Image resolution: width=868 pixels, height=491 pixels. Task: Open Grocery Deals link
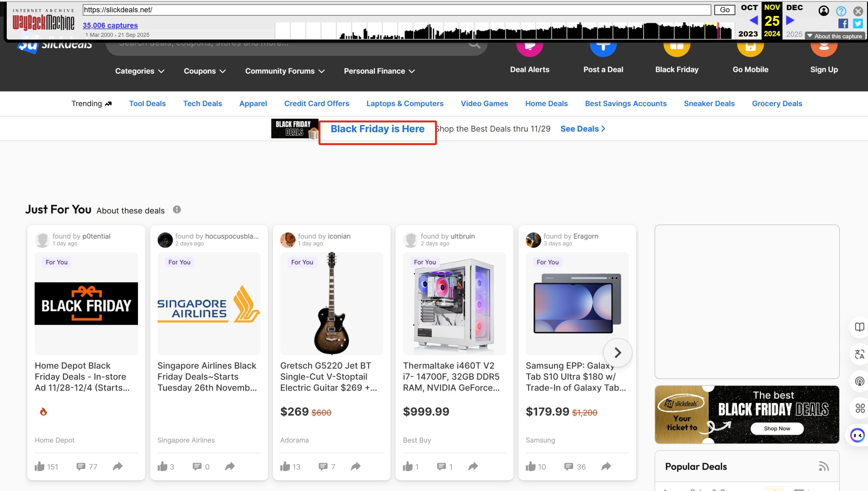(x=777, y=103)
